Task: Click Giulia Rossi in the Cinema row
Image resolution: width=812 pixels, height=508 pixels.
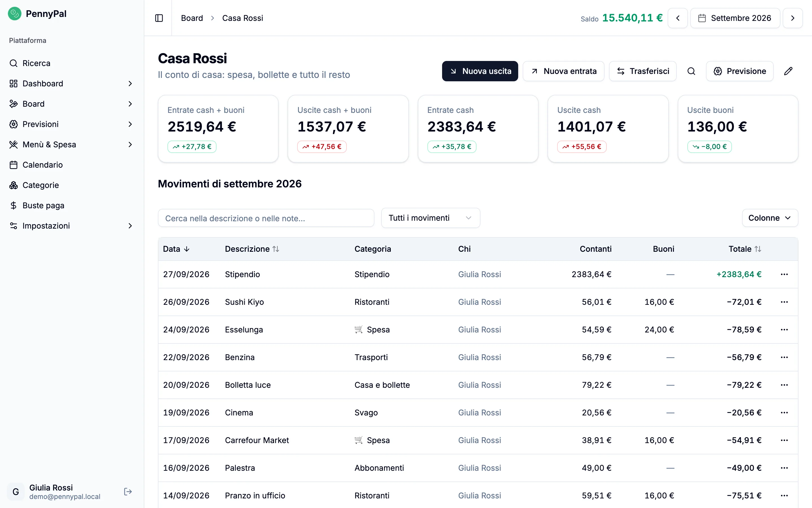Action: coord(480,413)
